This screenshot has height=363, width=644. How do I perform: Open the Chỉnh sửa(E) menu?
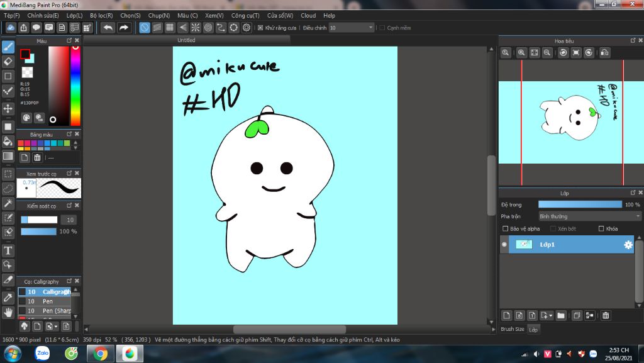(43, 15)
